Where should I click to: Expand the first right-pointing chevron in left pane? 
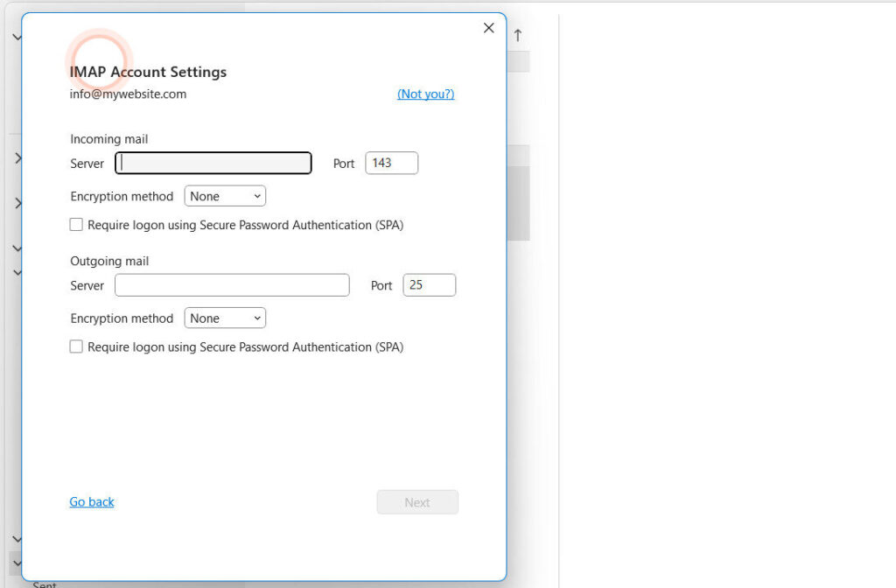[x=16, y=158]
